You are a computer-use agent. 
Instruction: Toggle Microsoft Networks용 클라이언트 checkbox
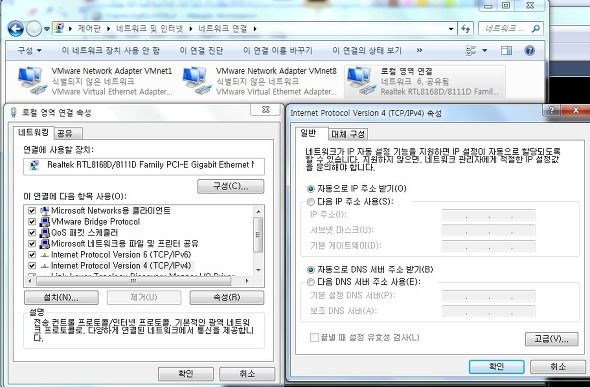[32, 211]
